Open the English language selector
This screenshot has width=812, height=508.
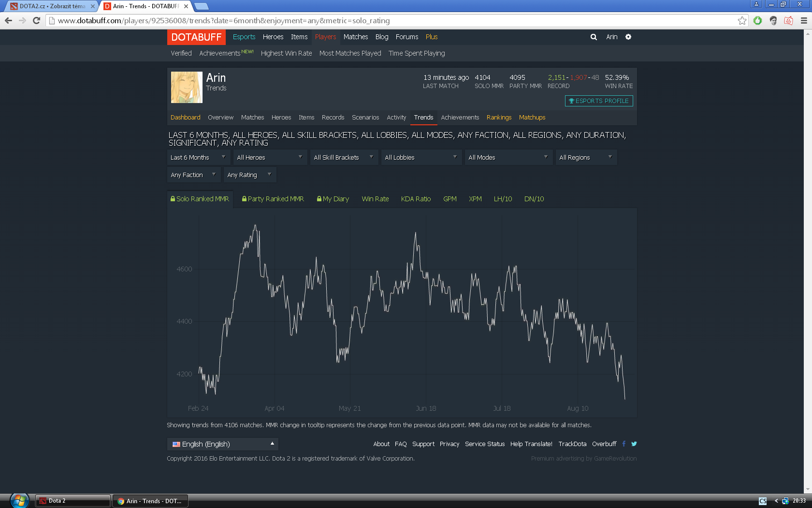point(222,444)
